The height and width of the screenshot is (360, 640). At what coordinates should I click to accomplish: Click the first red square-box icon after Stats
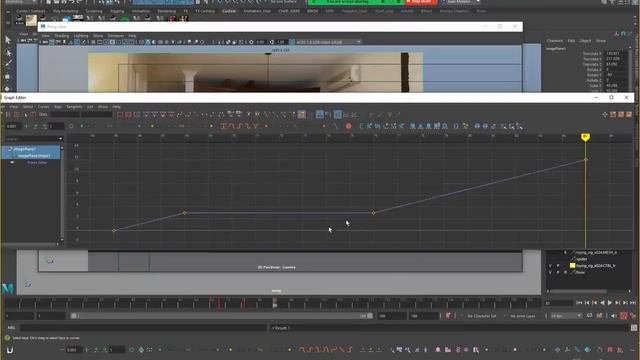pyautogui.click(x=120, y=115)
